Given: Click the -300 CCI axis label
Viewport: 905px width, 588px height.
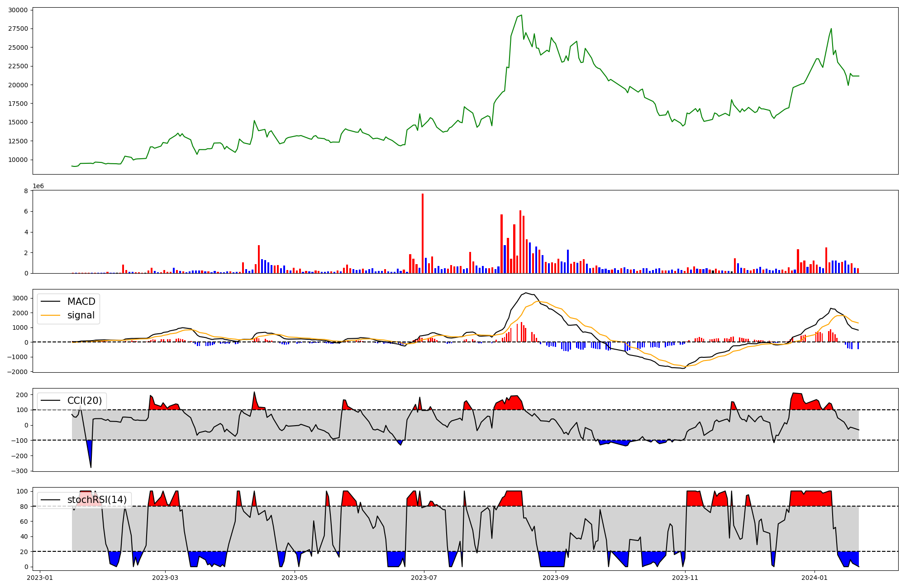Looking at the screenshot, I should [20, 471].
